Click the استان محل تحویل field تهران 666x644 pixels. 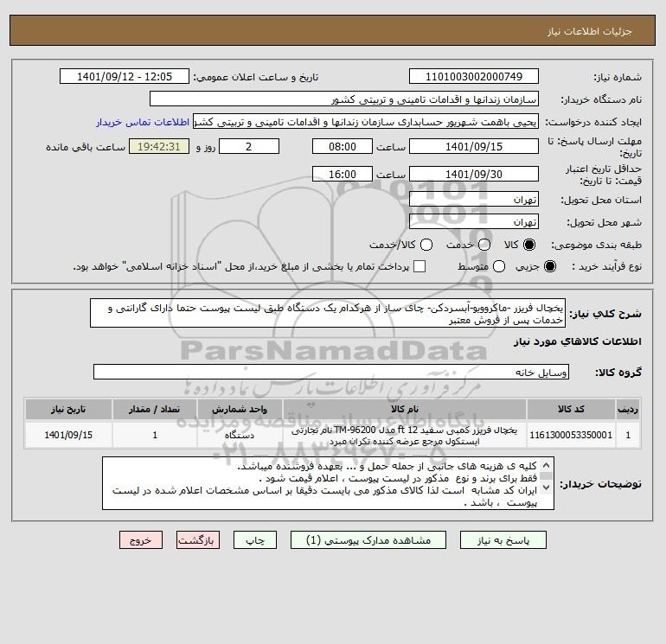pos(474,199)
